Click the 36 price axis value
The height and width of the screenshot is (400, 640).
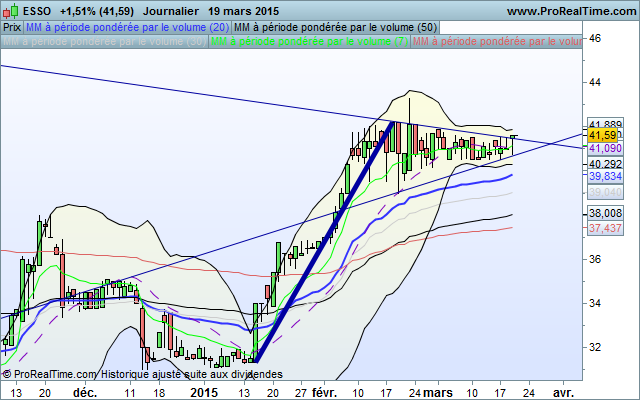pyautogui.click(x=595, y=259)
